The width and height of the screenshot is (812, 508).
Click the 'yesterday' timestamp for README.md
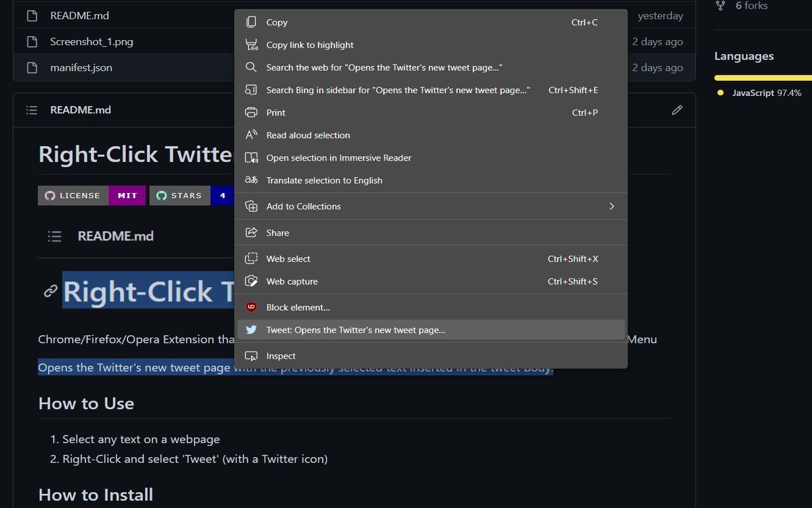(x=660, y=16)
